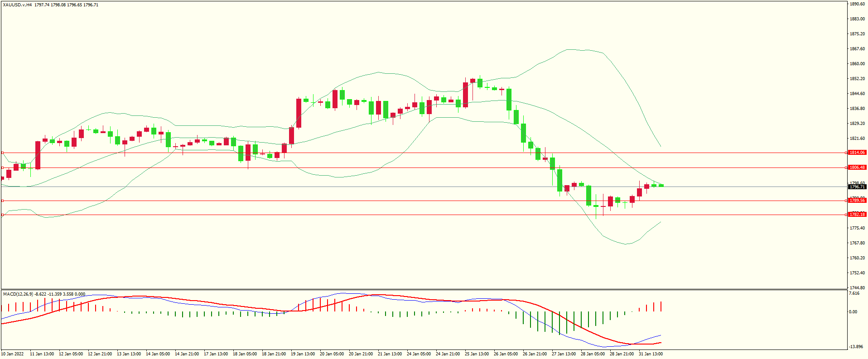This screenshot has height=359, width=868.
Task: Click the 27 Jan 13:00 time label
Action: pyautogui.click(x=564, y=354)
